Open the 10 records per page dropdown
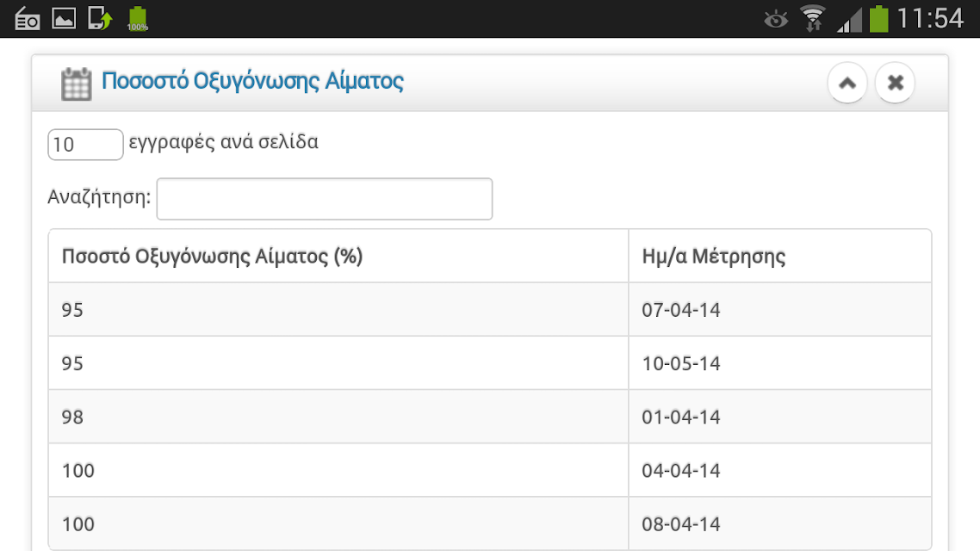The width and height of the screenshot is (980, 551). click(x=85, y=145)
